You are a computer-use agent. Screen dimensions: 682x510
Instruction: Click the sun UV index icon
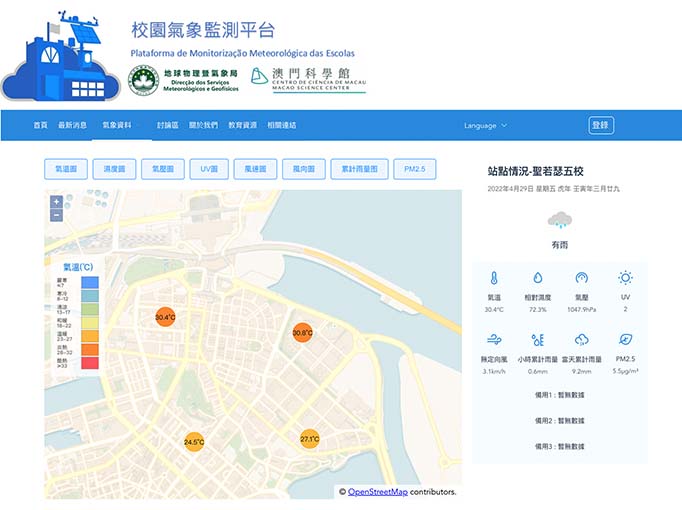click(625, 278)
